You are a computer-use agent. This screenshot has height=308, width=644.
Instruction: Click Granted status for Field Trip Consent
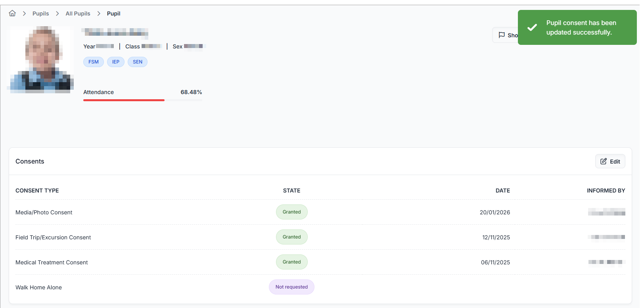[x=291, y=237]
